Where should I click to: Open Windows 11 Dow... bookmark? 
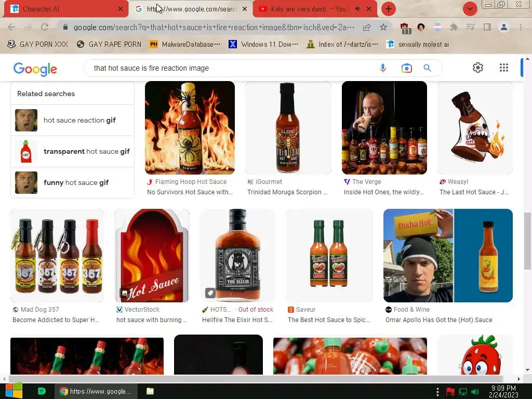[263, 45]
